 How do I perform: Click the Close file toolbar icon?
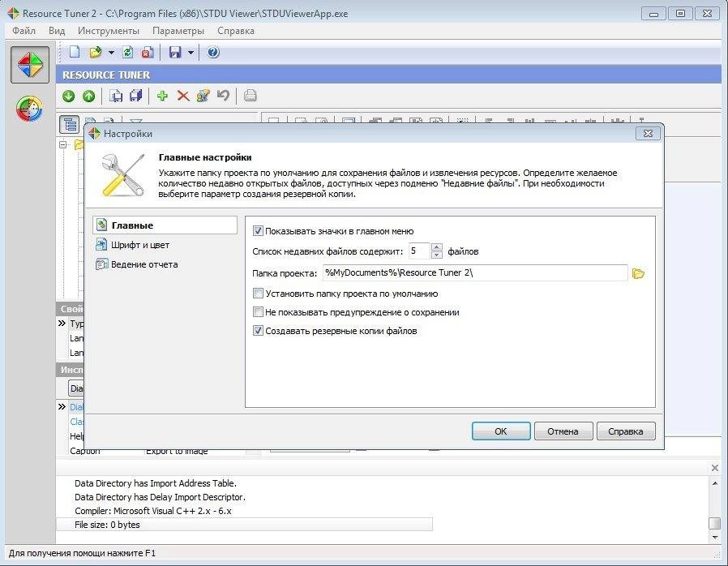[x=148, y=52]
